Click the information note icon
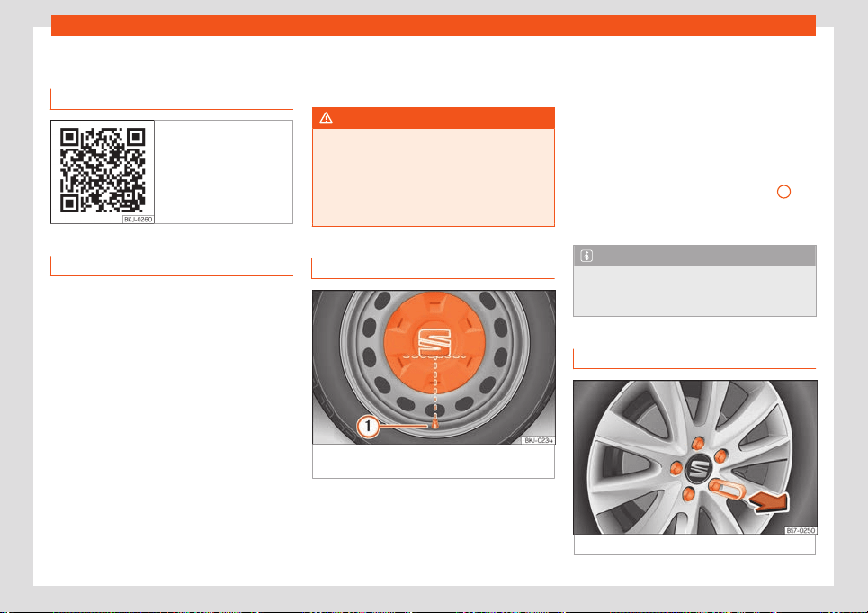 click(x=586, y=256)
